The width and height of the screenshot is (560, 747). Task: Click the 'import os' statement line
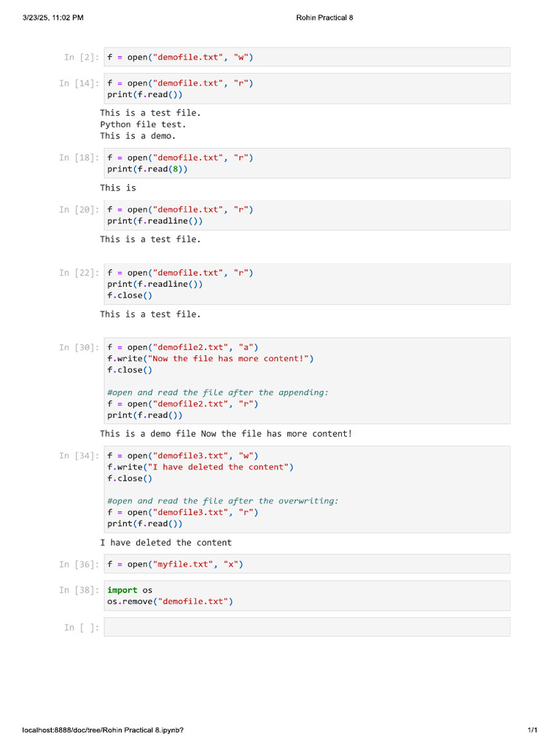point(130,590)
